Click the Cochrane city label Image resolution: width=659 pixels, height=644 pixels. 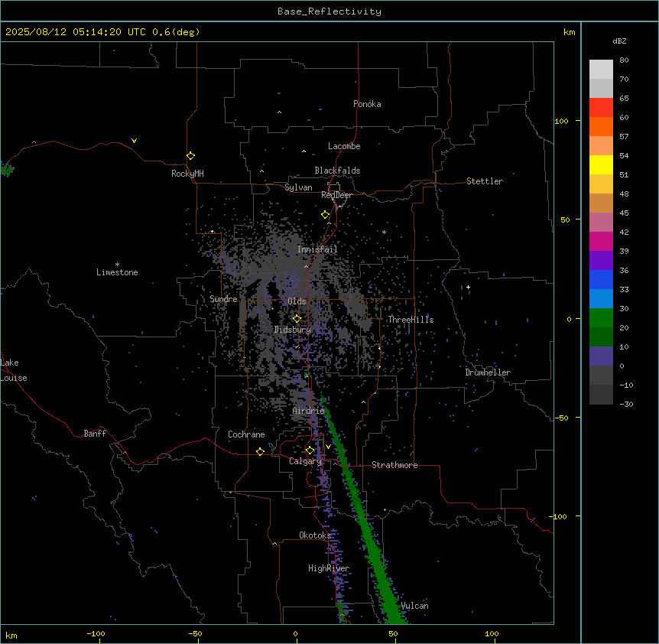pos(246,434)
